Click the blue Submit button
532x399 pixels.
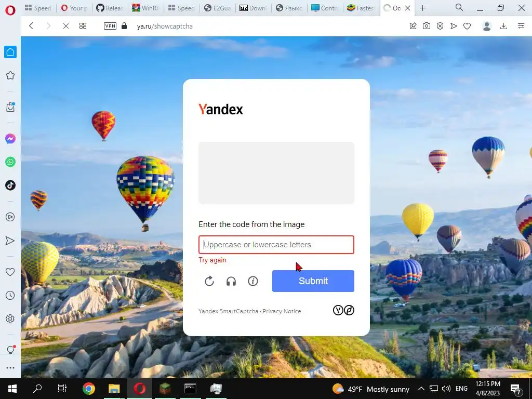click(x=313, y=281)
